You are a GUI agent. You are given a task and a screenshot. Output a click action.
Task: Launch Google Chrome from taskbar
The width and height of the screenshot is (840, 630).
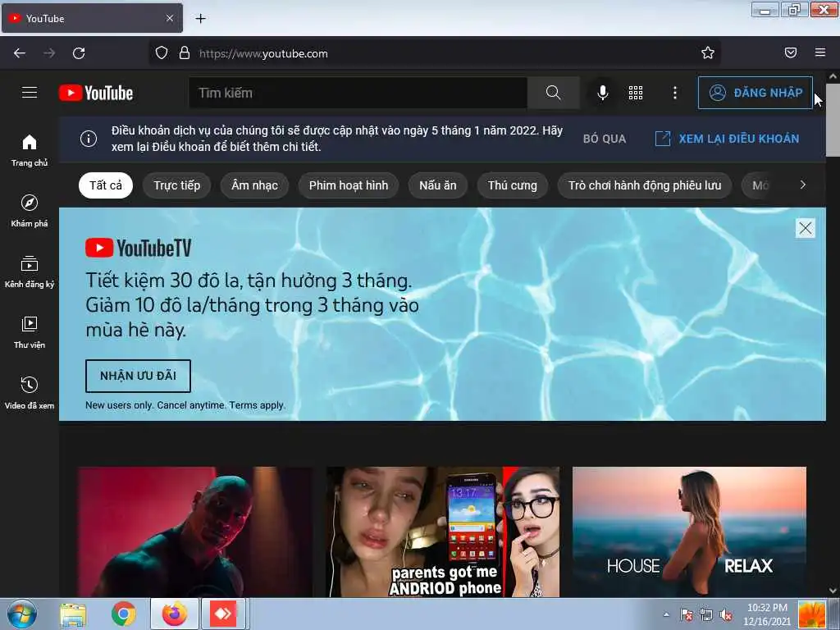point(124,614)
